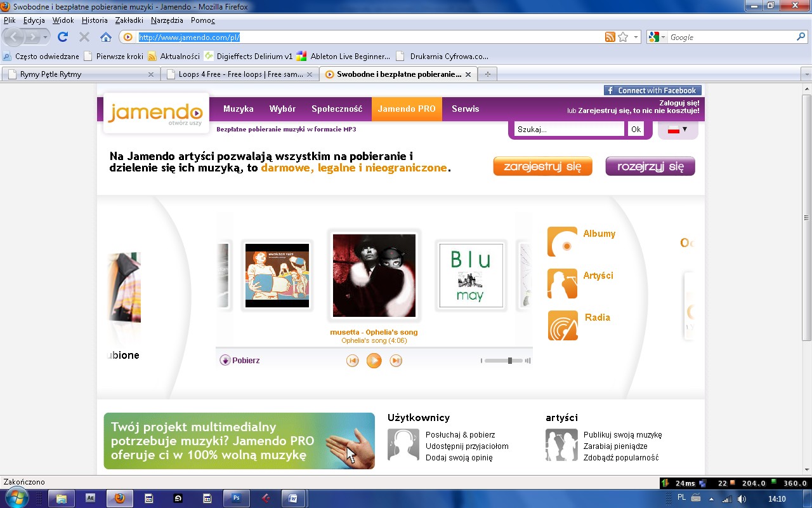
Task: Click the zarejestruj się orange button
Action: (x=542, y=166)
